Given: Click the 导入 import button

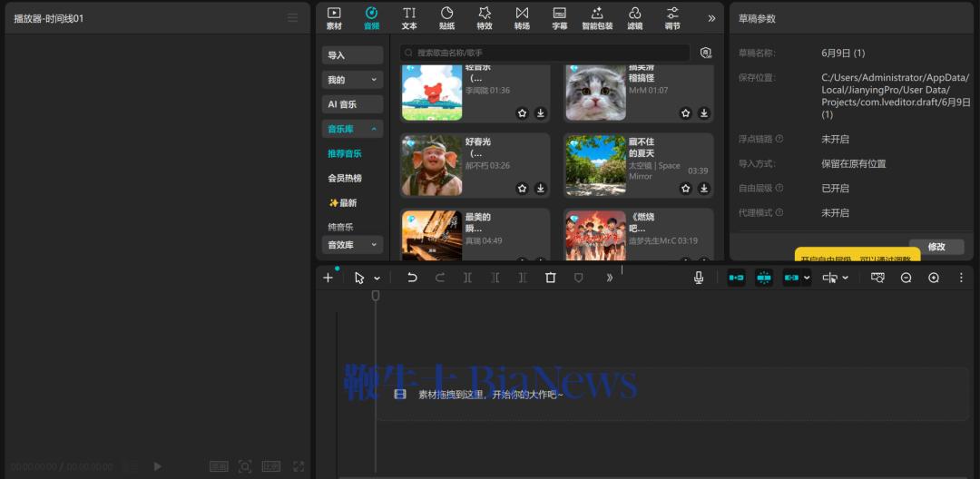Looking at the screenshot, I should (352, 55).
